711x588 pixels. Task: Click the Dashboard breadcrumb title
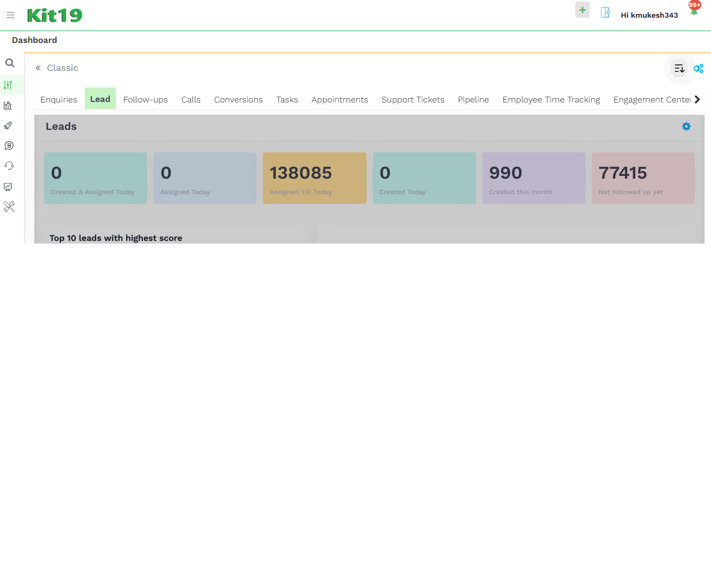[x=34, y=40]
